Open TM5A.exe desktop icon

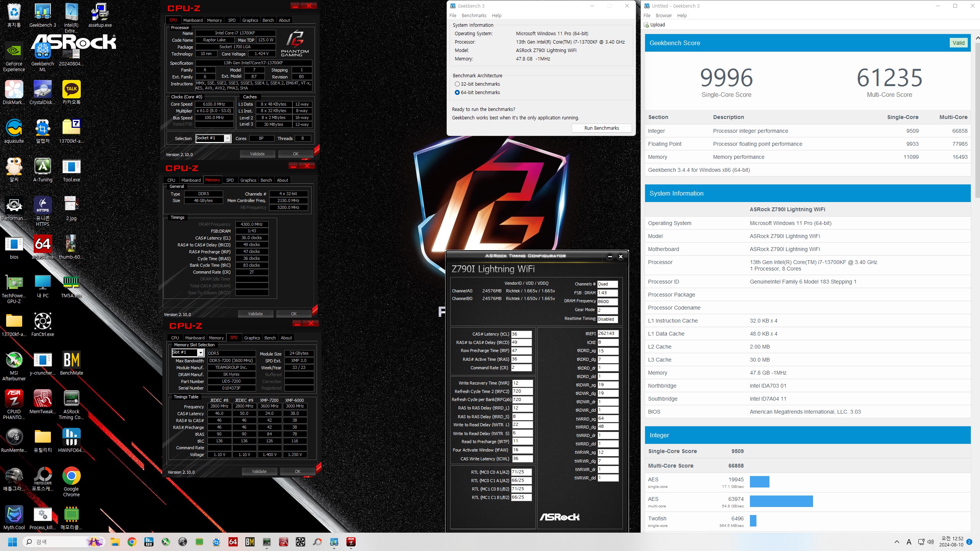(x=71, y=286)
